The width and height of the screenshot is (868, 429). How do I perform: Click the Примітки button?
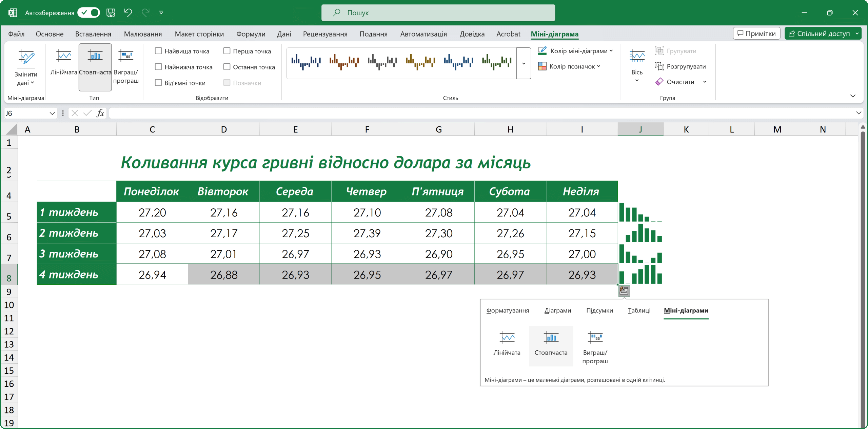(756, 34)
